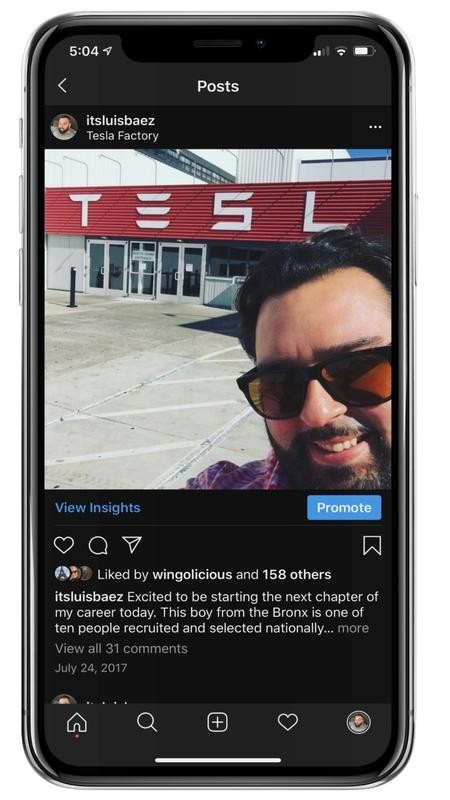Tap the Tesla Factory location tag

[122, 136]
